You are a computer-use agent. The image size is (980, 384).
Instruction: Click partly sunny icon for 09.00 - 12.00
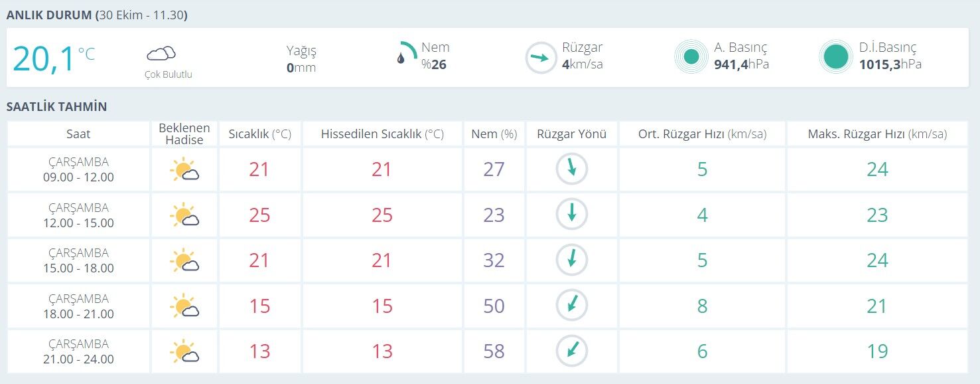184,170
